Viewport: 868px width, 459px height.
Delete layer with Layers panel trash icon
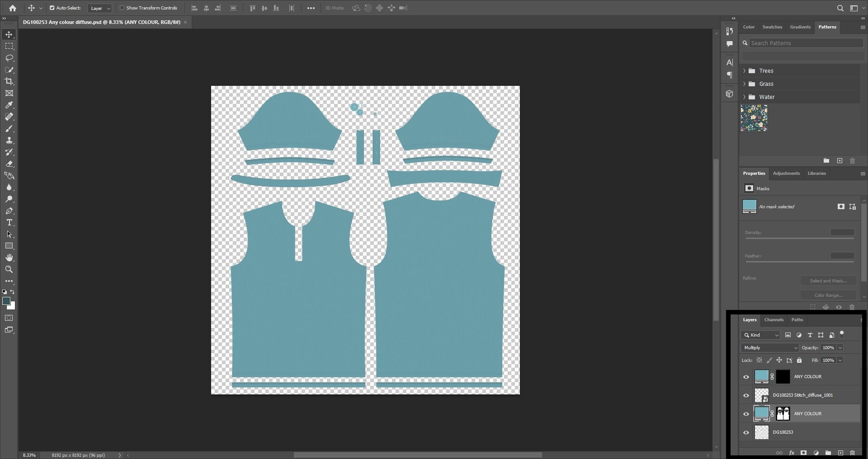[x=852, y=453]
